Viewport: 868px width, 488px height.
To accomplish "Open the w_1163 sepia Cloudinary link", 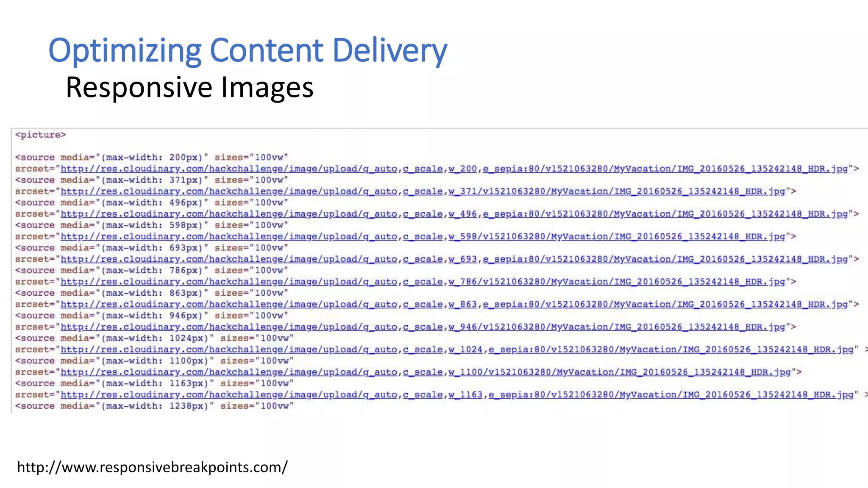I will point(457,395).
